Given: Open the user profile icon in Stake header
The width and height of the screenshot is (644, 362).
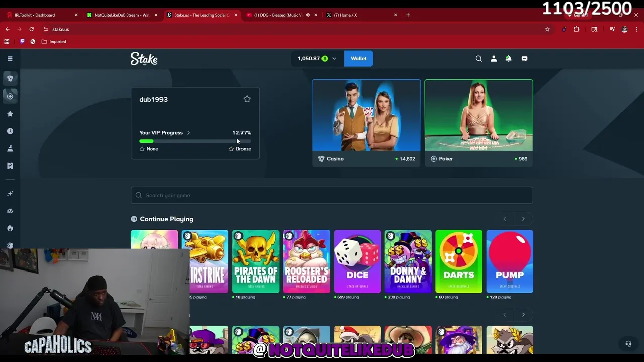Looking at the screenshot, I should pyautogui.click(x=494, y=59).
